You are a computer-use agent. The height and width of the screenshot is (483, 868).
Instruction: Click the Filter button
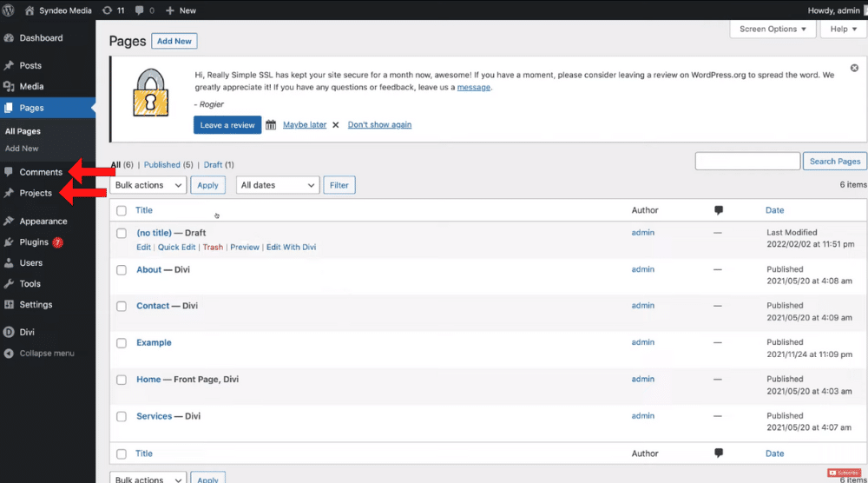click(x=339, y=185)
